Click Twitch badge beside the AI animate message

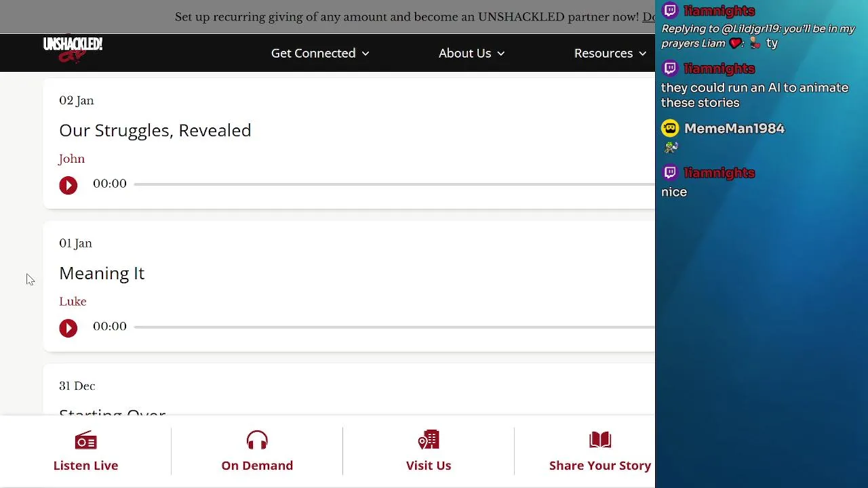tap(670, 68)
